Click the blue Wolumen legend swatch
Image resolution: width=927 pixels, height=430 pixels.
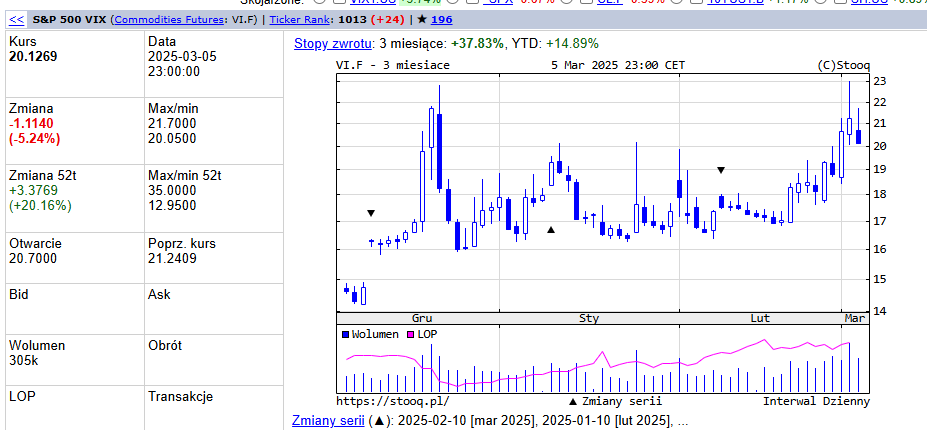point(346,334)
